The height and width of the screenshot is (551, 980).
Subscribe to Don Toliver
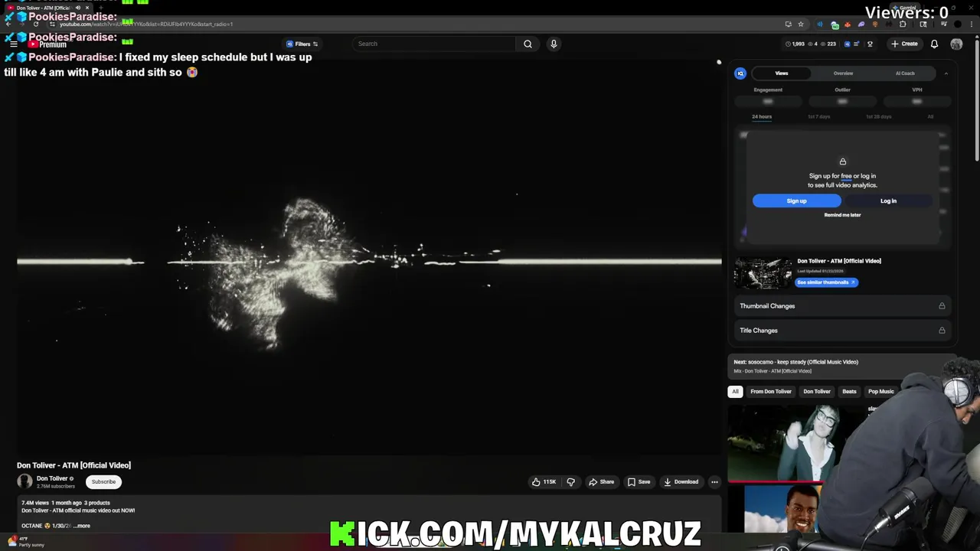tap(103, 482)
